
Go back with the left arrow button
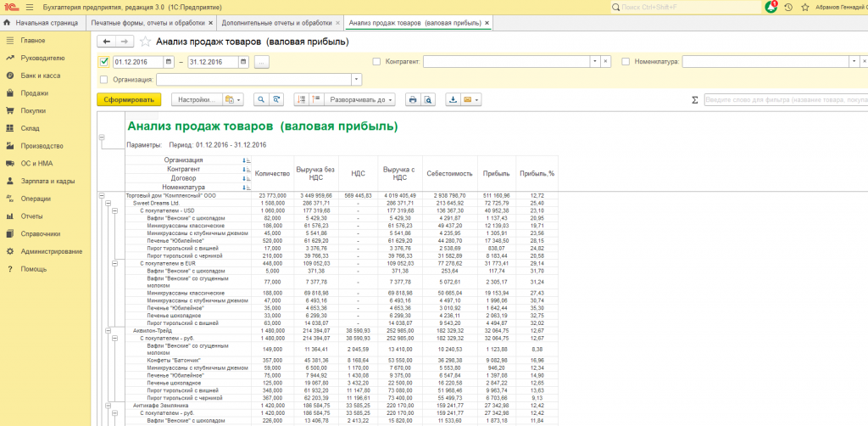click(106, 42)
